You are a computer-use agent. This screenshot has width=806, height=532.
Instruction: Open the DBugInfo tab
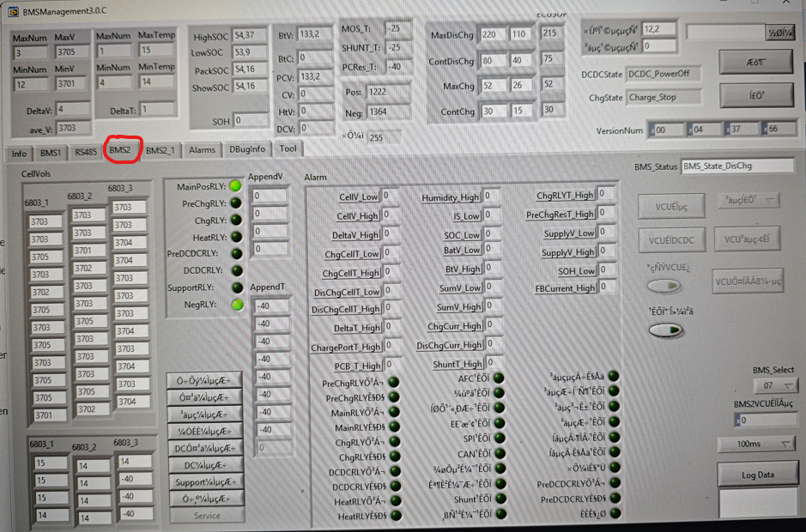point(247,149)
